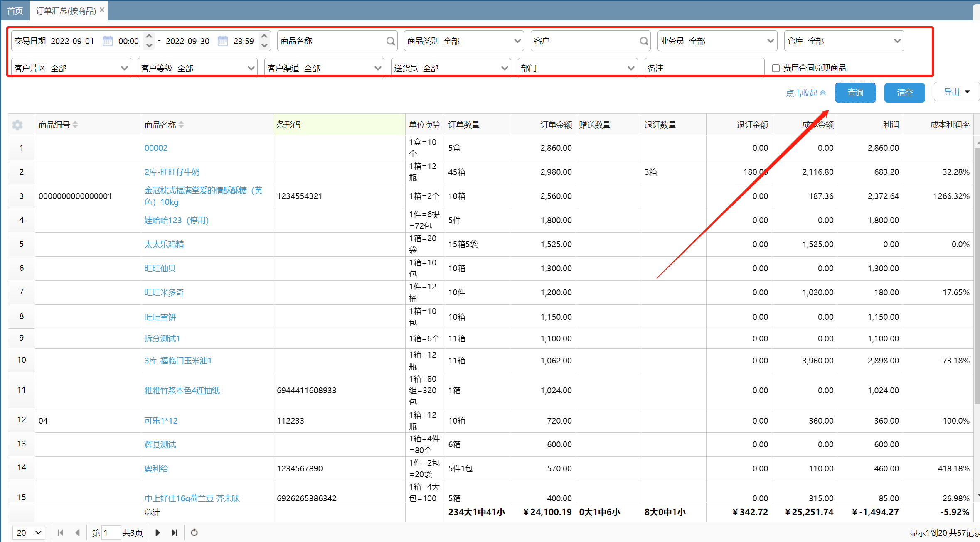Click the start date field 2022-09-01
The width and height of the screenshot is (980, 542).
pyautogui.click(x=73, y=41)
